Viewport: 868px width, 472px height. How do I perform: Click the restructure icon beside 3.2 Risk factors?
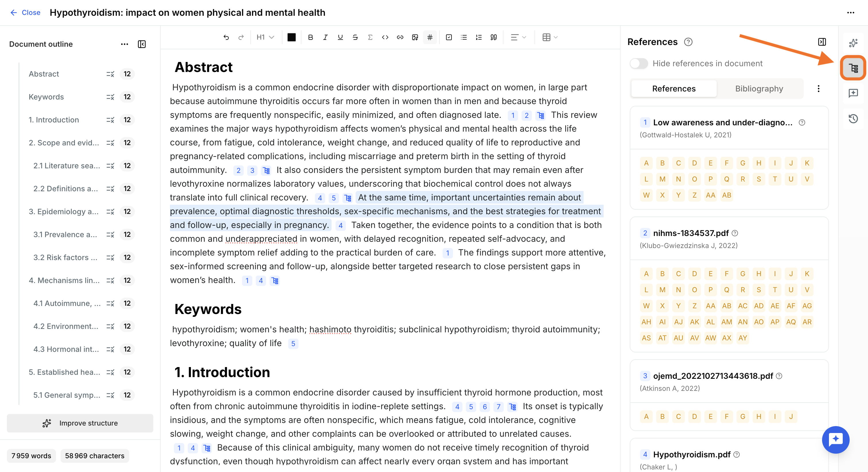(110, 258)
